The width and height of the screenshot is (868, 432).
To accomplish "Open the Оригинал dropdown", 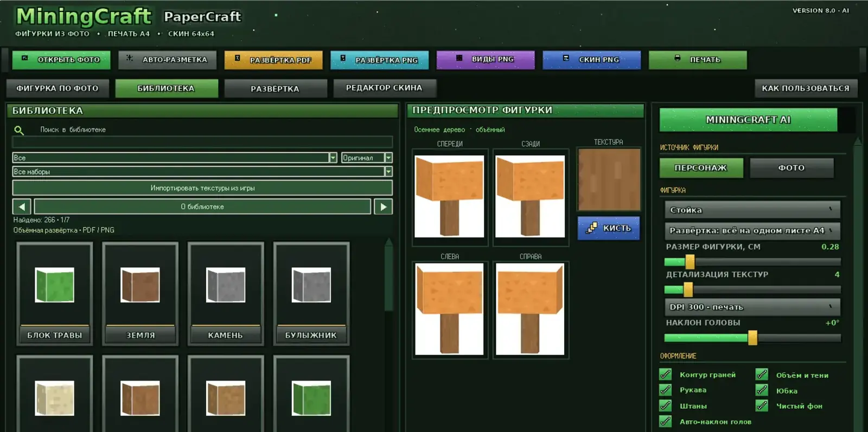I will 367,158.
